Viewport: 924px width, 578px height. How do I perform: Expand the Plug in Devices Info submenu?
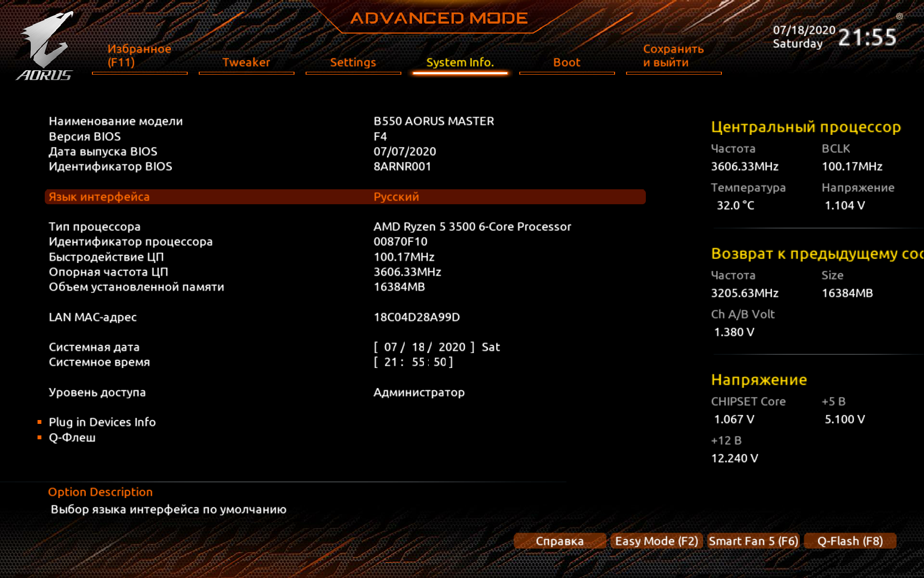[102, 422]
